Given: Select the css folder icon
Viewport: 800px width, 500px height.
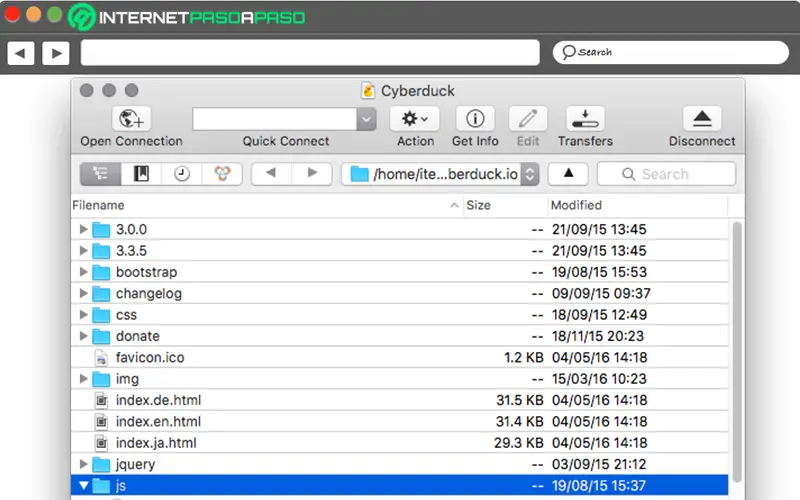Looking at the screenshot, I should [x=101, y=315].
